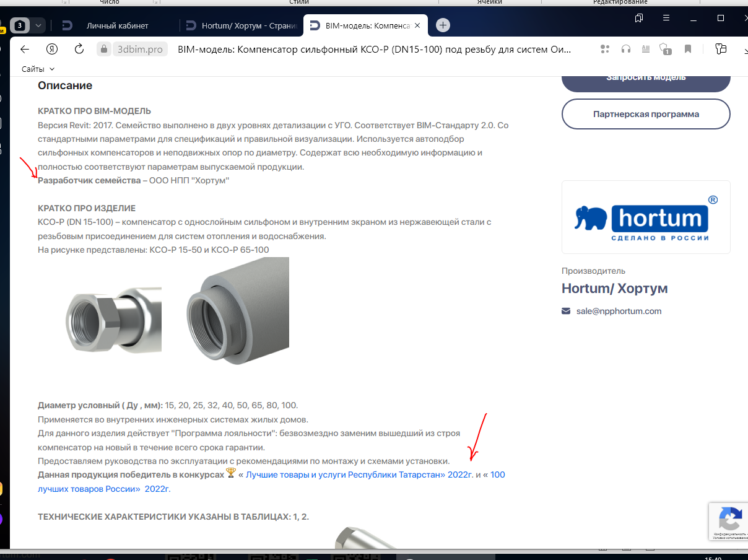Open Yandex home via the Я icon
This screenshot has height=560, width=748.
click(52, 49)
